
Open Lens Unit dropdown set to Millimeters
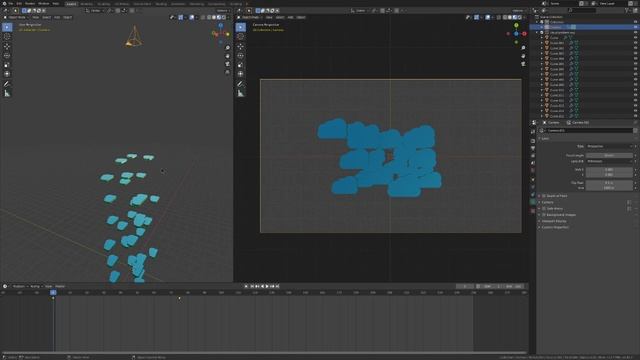[x=610, y=161]
